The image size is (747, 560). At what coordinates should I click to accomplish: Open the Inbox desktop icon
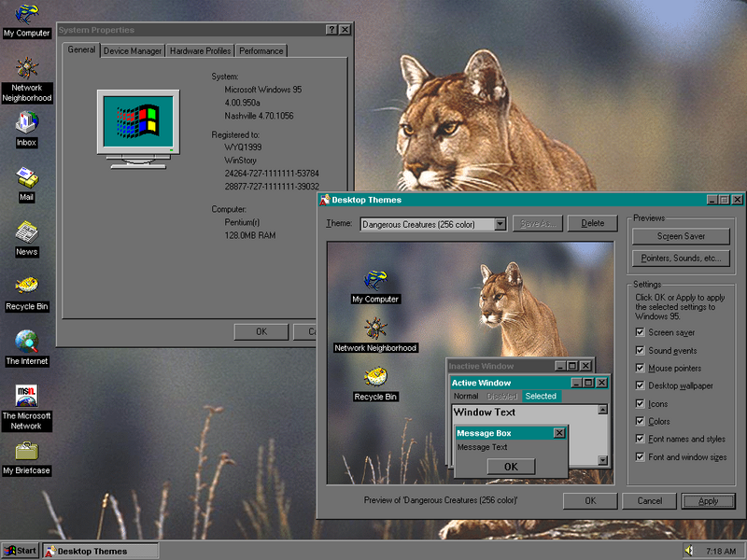click(x=26, y=129)
